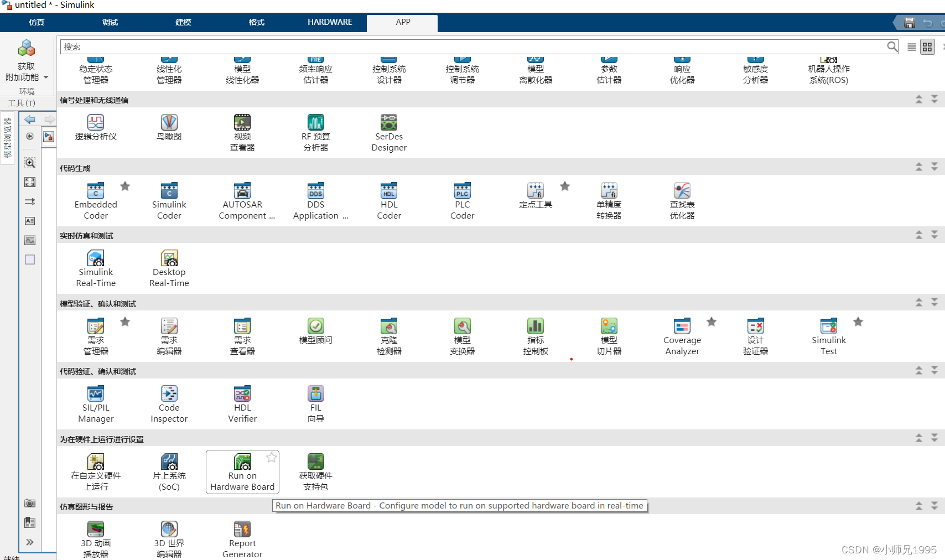Click the 获取附加功能 button
945x560 pixels.
pyautogui.click(x=26, y=60)
